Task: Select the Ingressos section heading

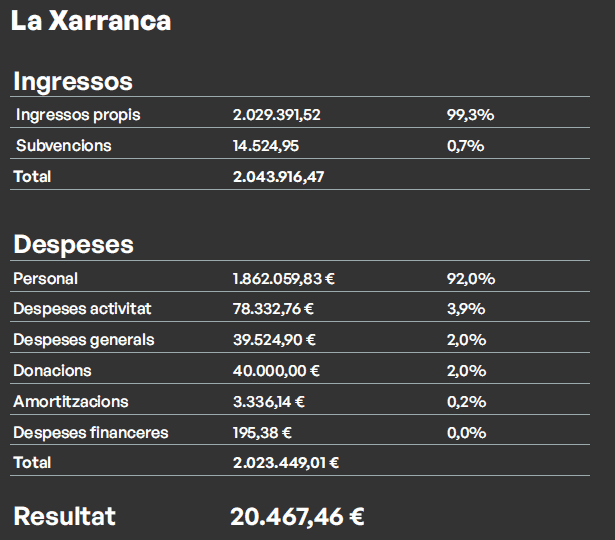Action: 72,81
